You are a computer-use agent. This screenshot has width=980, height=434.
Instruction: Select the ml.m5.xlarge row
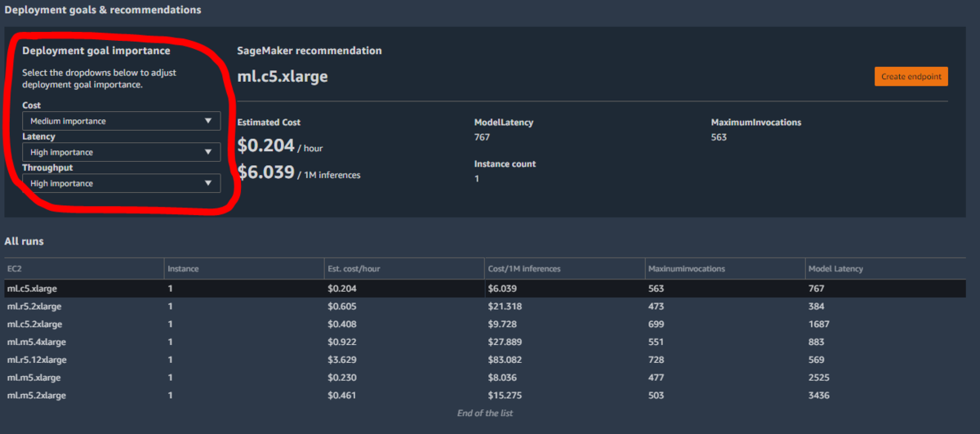pyautogui.click(x=485, y=378)
